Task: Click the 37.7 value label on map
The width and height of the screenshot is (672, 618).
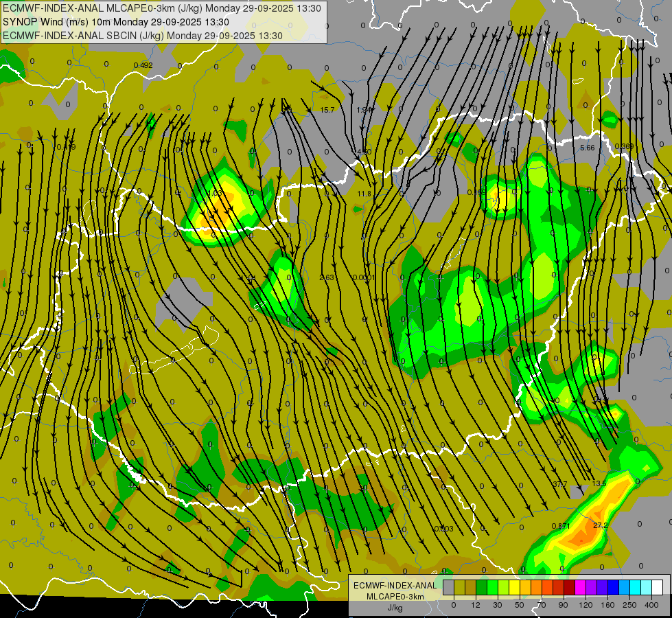Action: click(559, 484)
